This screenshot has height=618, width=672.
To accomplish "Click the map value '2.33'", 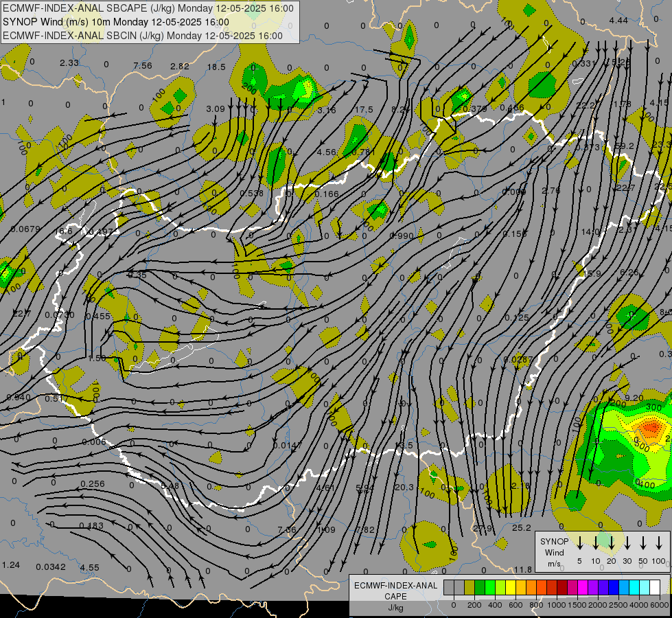I will pyautogui.click(x=69, y=62).
